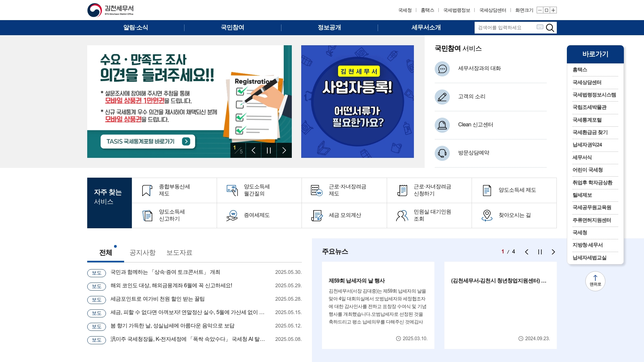The height and width of the screenshot is (362, 644).
Task: Open the 국민참여 menu
Action: pos(232,27)
